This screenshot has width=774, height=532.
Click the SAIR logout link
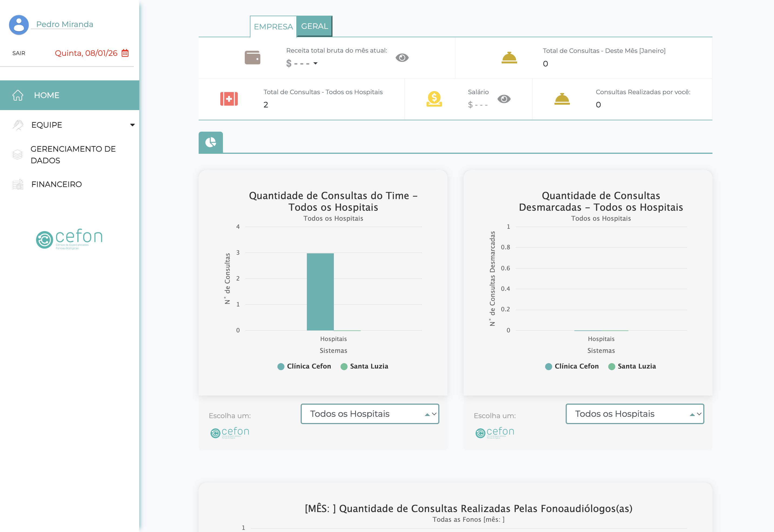coord(19,53)
